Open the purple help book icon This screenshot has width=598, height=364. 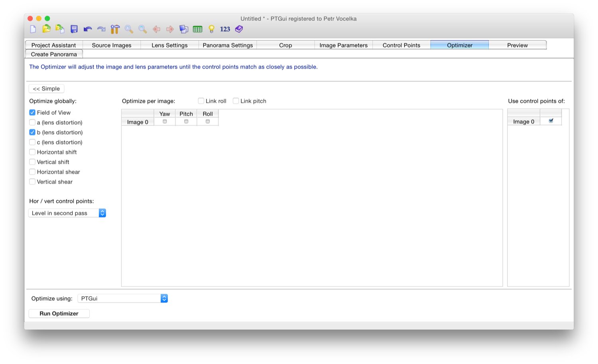239,29
